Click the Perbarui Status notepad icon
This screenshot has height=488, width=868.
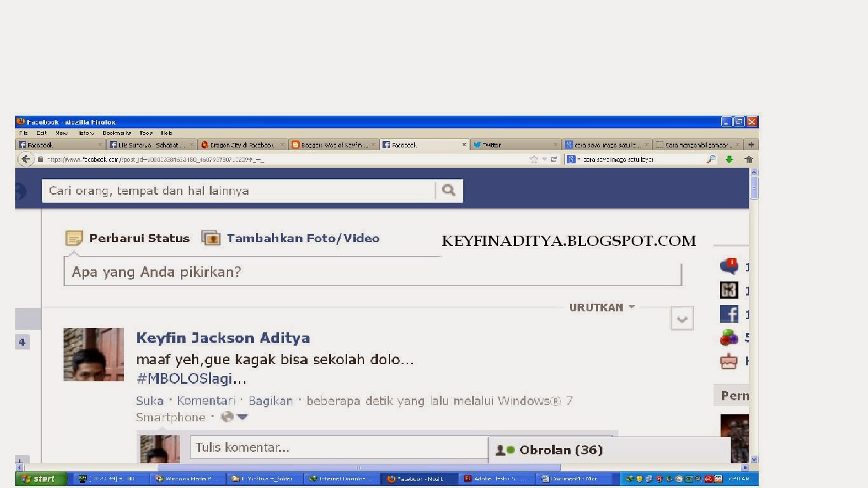74,238
